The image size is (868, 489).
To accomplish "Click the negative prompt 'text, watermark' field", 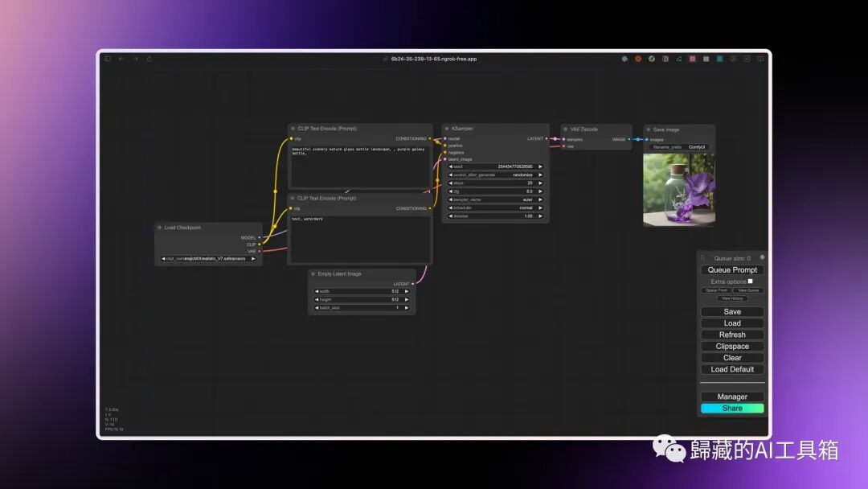I will 360,239.
